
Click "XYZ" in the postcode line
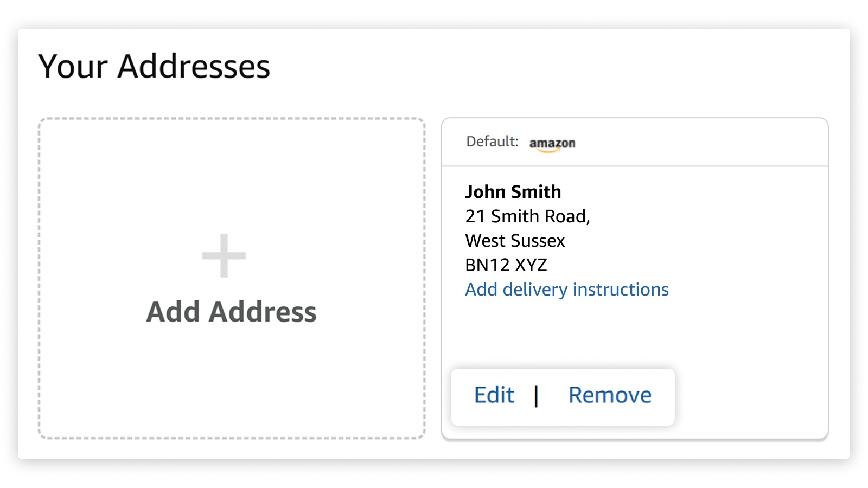click(531, 265)
